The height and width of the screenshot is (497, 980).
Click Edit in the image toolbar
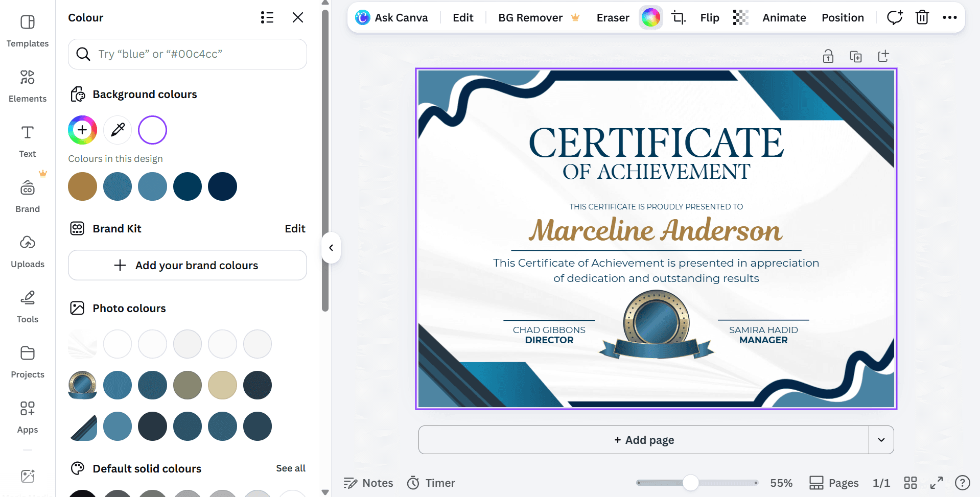pyautogui.click(x=463, y=18)
